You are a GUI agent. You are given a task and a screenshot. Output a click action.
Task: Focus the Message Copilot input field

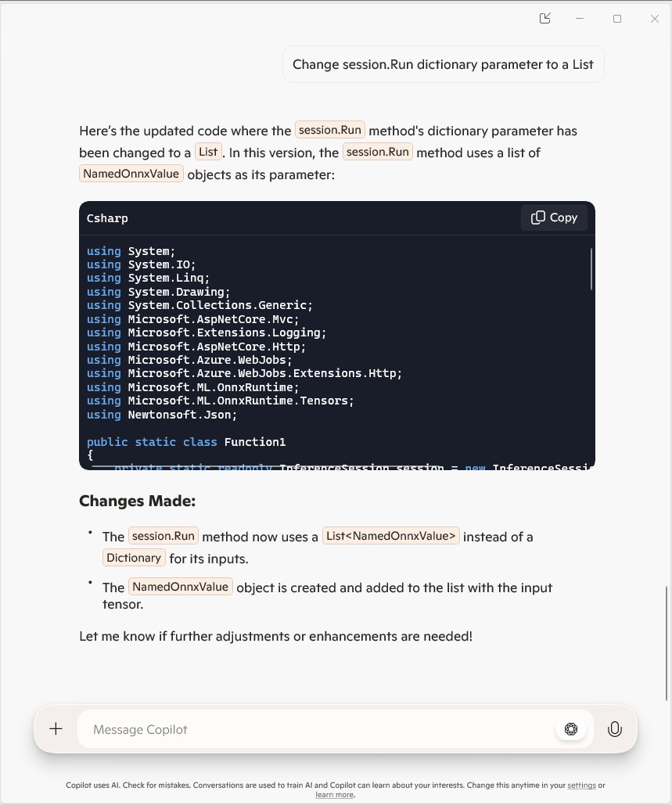pos(313,729)
